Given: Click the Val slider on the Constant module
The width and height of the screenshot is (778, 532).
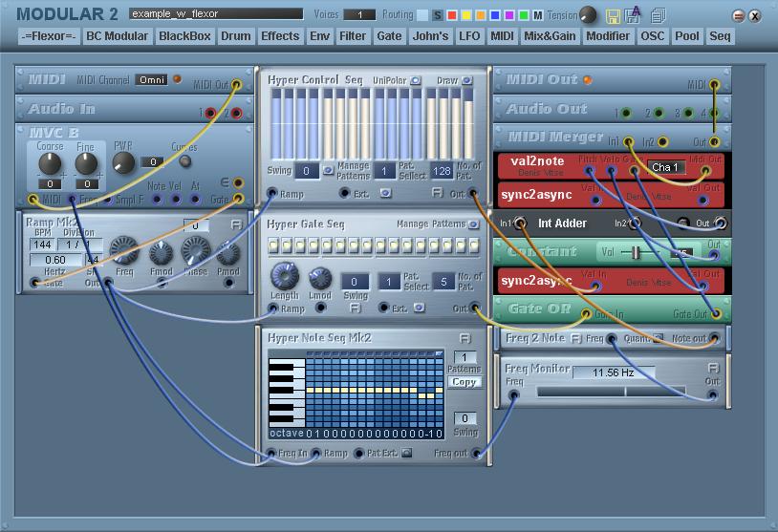Looking at the screenshot, I should point(636,252).
